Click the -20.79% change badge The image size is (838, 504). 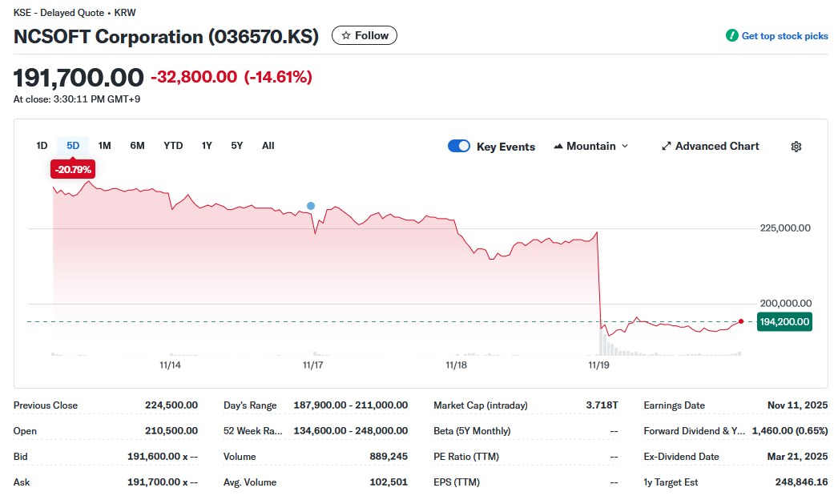[x=73, y=169]
